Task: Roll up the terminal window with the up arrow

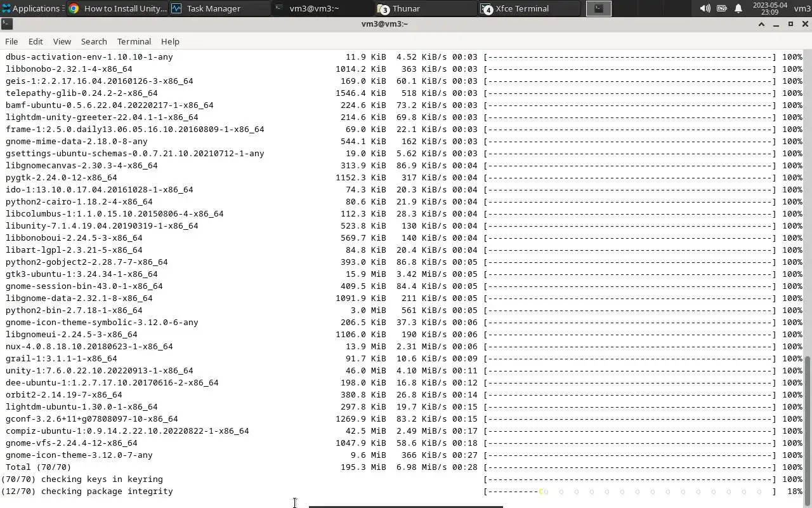Action: pos(761,24)
